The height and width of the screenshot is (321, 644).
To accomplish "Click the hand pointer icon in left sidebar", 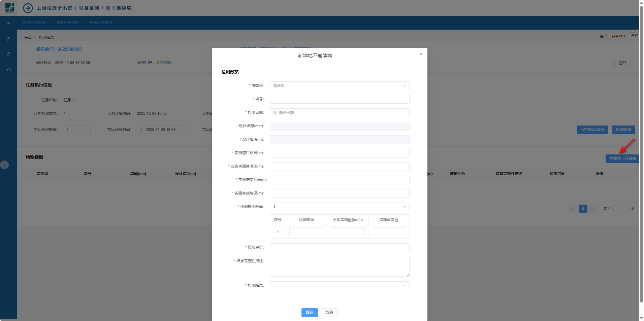I will pyautogui.click(x=8, y=69).
